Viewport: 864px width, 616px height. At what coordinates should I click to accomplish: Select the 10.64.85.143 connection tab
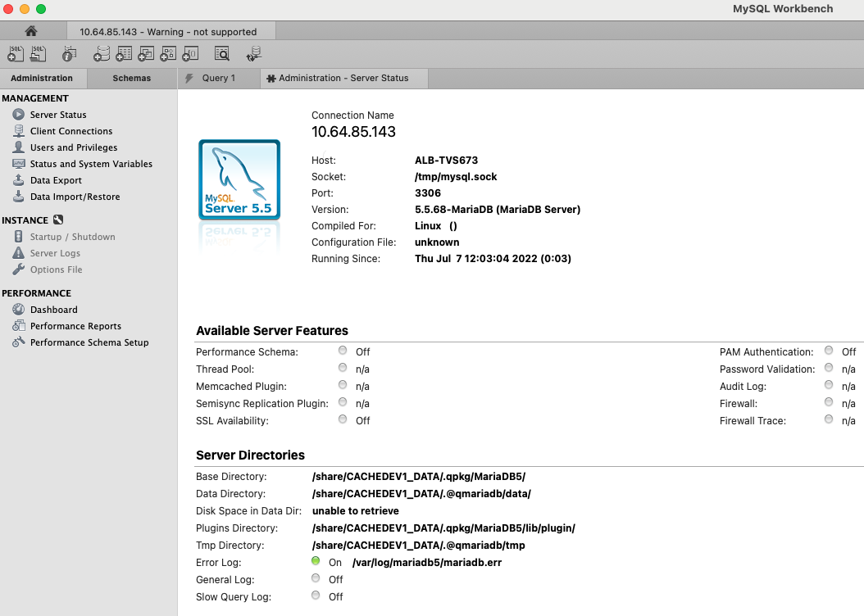click(171, 31)
